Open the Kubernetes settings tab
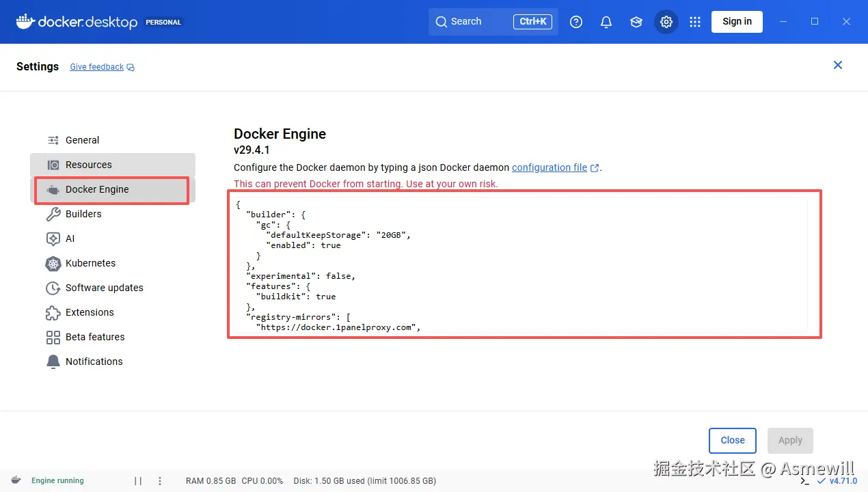The width and height of the screenshot is (868, 492). [113, 263]
